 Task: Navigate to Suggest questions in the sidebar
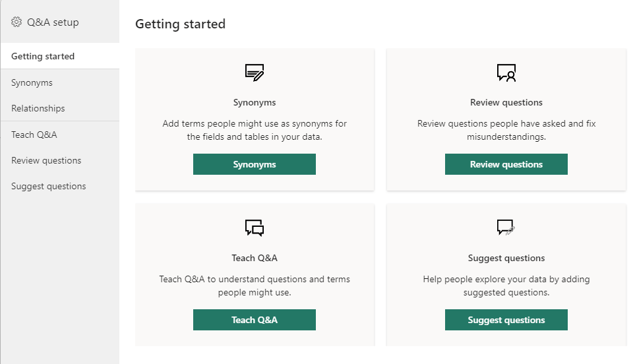49,187
